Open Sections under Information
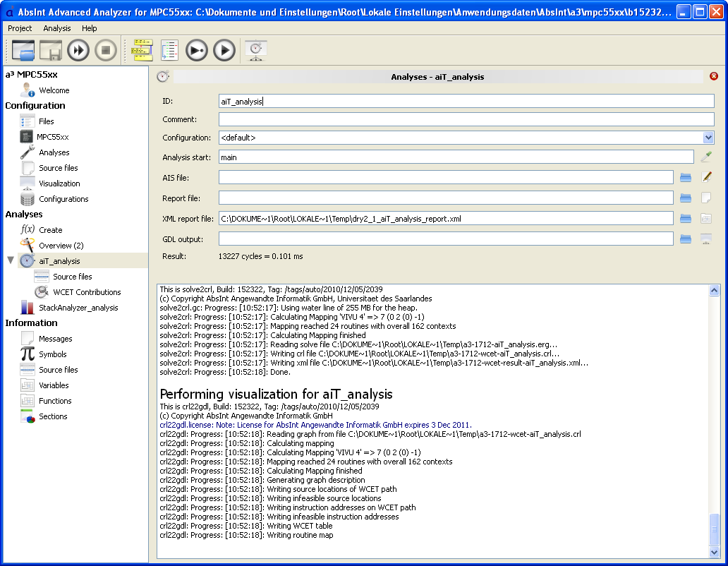The height and width of the screenshot is (566, 728). (x=53, y=416)
